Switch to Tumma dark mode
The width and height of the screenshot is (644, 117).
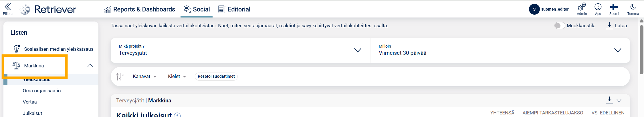point(633,7)
